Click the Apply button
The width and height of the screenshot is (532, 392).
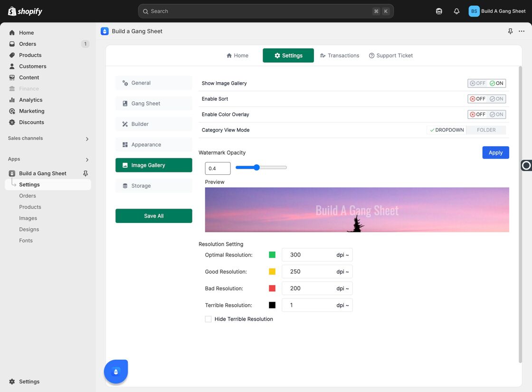[496, 153]
